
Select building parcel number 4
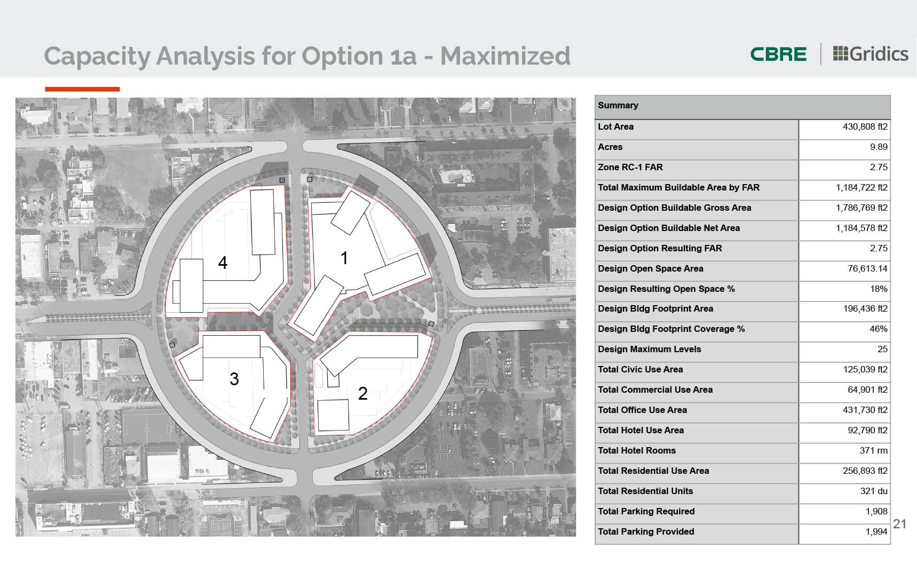pyautogui.click(x=223, y=263)
